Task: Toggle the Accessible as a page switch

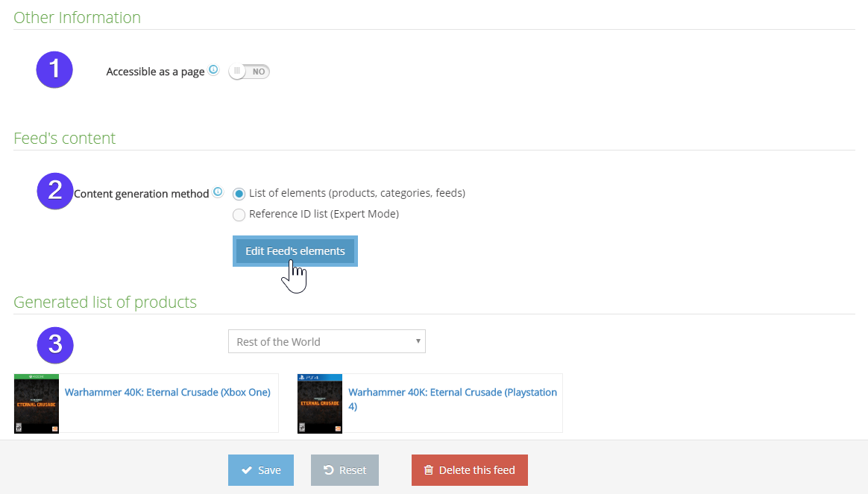Action: pyautogui.click(x=249, y=72)
